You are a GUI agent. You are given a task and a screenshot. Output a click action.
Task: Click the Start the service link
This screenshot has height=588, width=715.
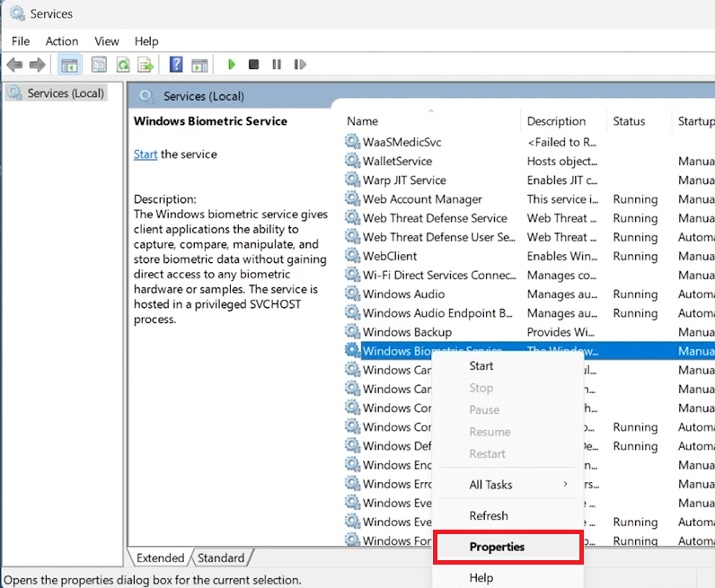click(146, 154)
